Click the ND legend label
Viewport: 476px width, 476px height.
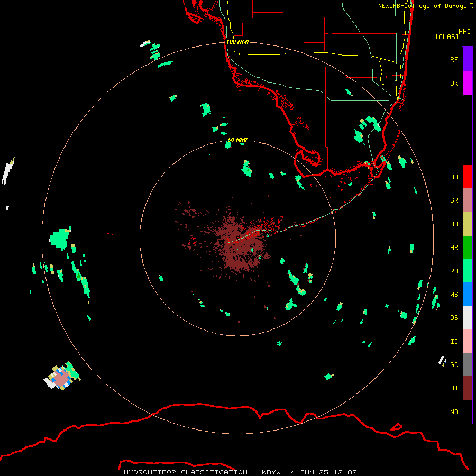coord(454,412)
